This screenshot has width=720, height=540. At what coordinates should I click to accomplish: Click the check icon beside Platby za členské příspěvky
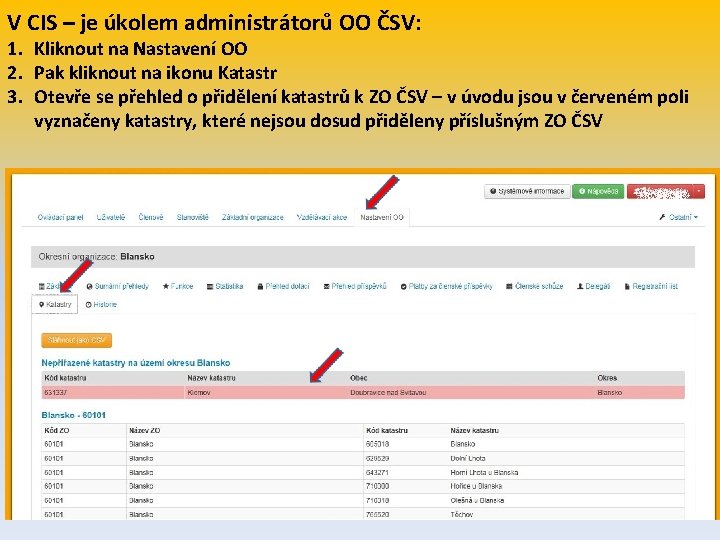pyautogui.click(x=404, y=286)
